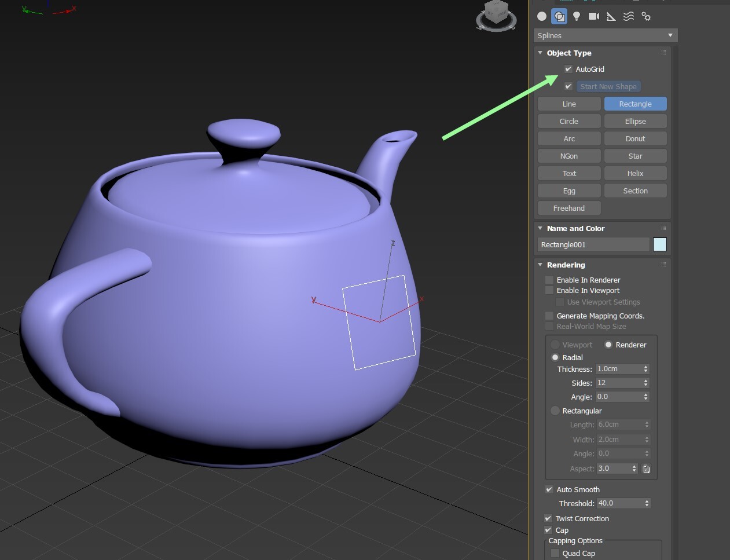This screenshot has width=730, height=560.
Task: Click the Object Type rollout grip icon
Action: click(x=663, y=53)
